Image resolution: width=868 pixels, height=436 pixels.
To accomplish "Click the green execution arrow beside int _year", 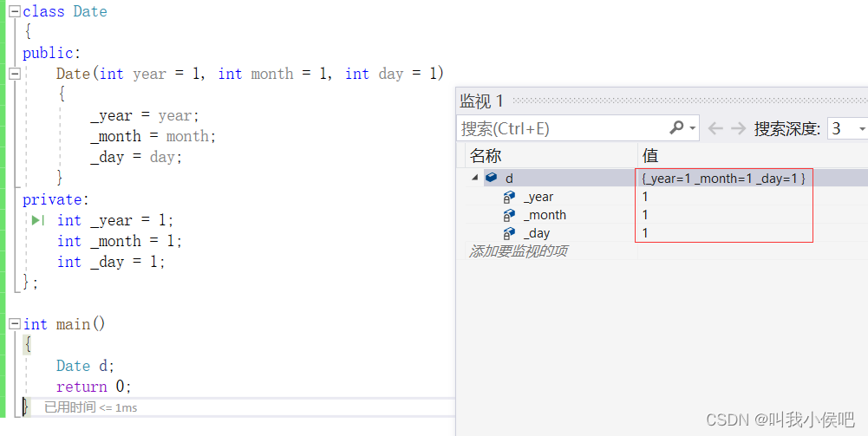I will [37, 220].
